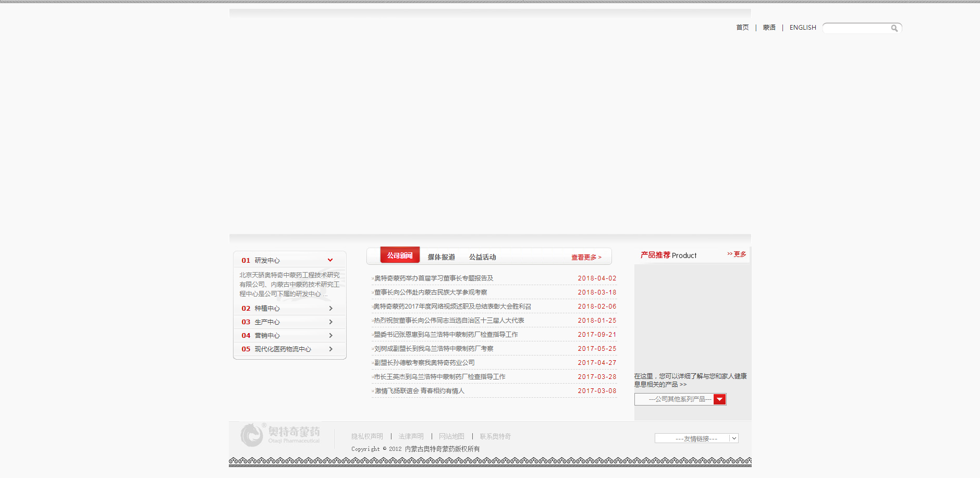Click 查看更多 link in news panel
This screenshot has height=478, width=980.
(586, 258)
